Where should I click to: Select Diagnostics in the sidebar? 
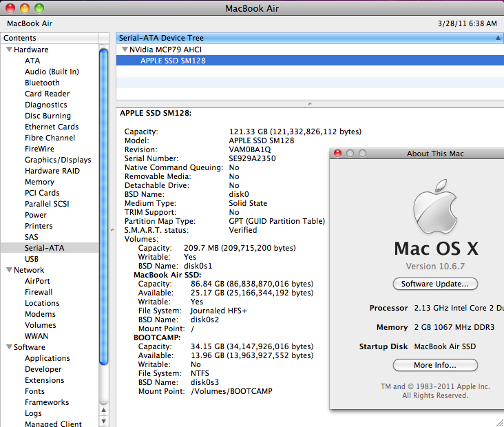click(46, 105)
